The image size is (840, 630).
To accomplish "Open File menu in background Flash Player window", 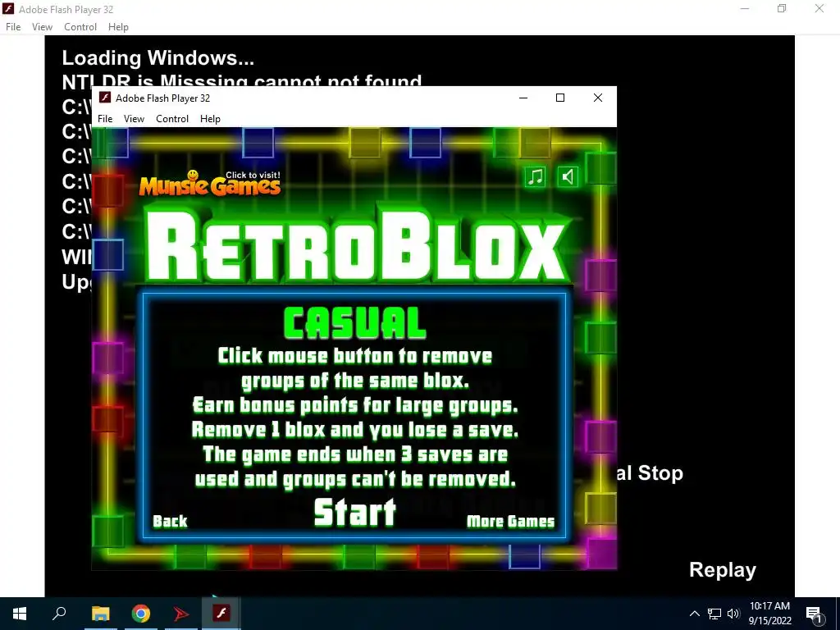I will 13,27.
